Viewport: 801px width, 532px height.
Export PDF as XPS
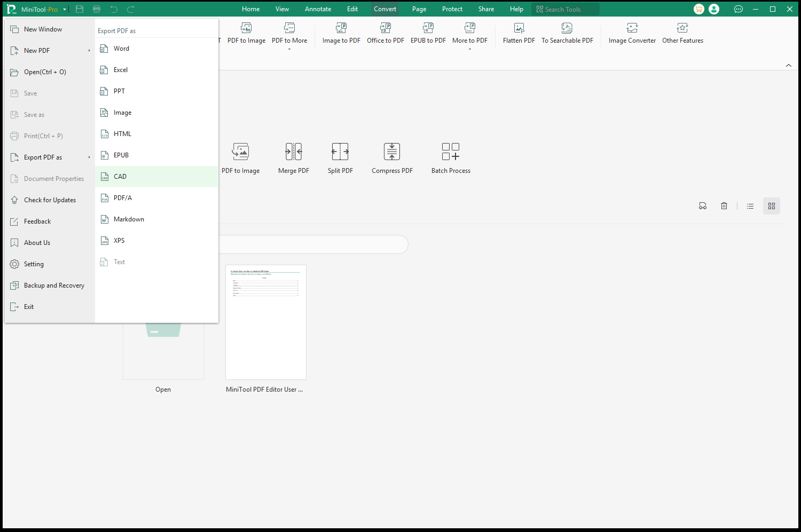pyautogui.click(x=156, y=241)
